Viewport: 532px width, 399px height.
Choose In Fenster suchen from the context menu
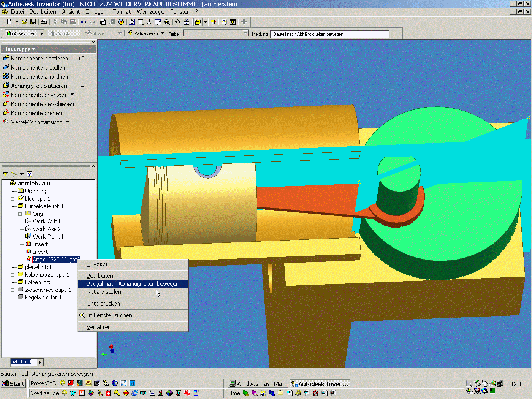coord(133,315)
